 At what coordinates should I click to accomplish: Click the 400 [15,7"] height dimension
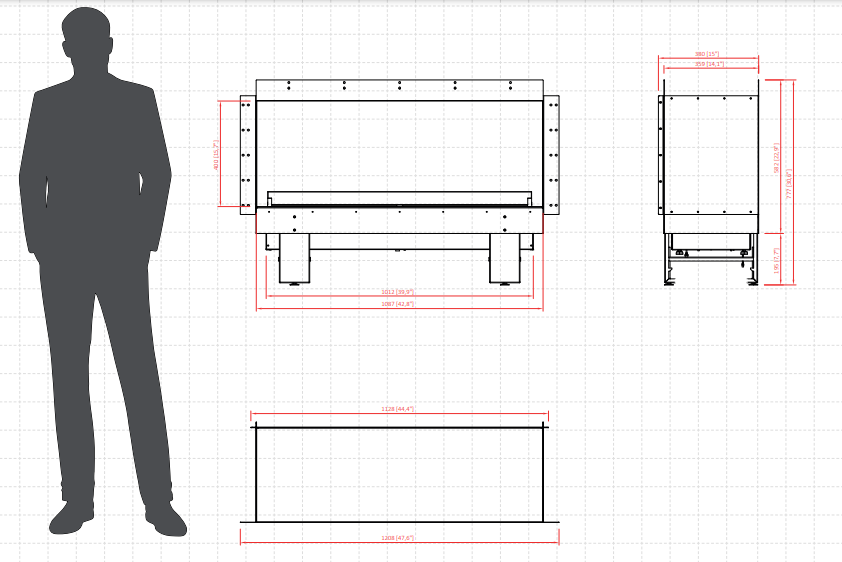click(216, 155)
